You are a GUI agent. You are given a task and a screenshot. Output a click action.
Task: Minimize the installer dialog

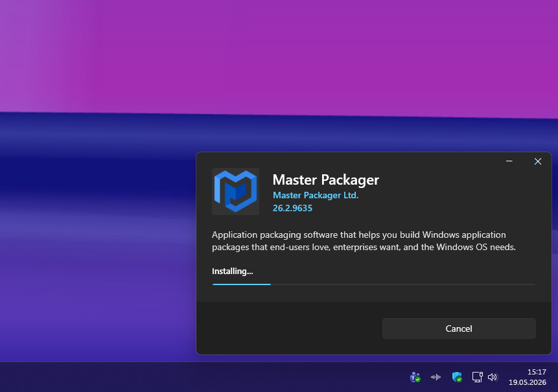coord(509,161)
